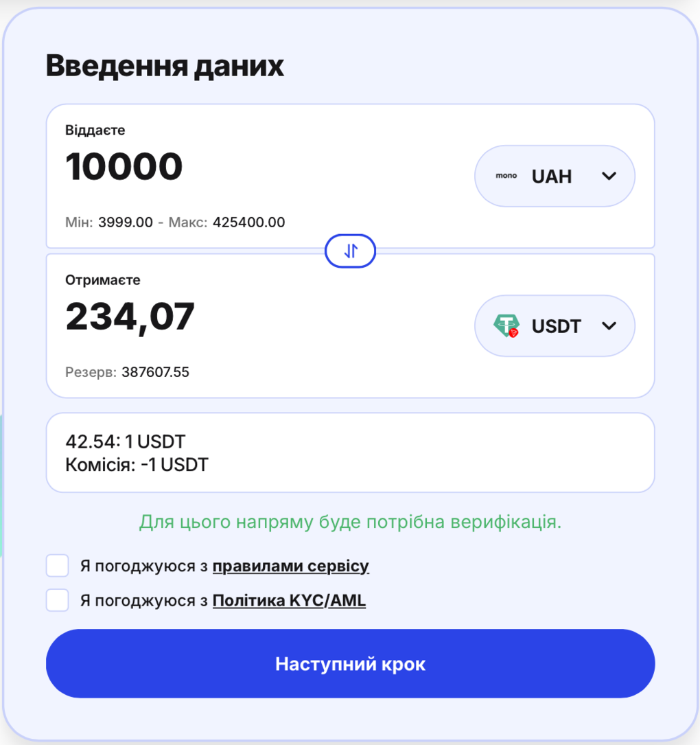Click the Tether USDT coin icon
The image size is (700, 745).
[x=506, y=325]
